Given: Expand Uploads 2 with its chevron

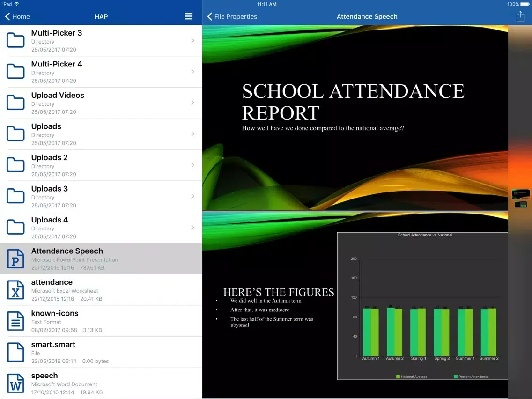Looking at the screenshot, I should (x=193, y=165).
